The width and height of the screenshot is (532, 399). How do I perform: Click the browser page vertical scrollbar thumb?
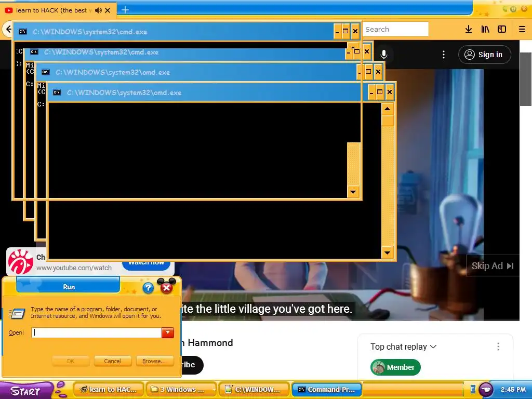(x=526, y=79)
